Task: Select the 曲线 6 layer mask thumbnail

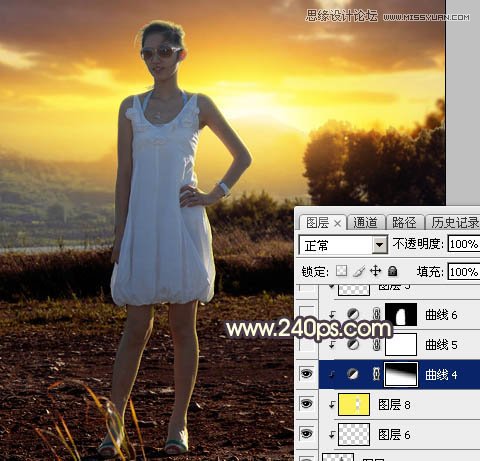Action: 401,314
